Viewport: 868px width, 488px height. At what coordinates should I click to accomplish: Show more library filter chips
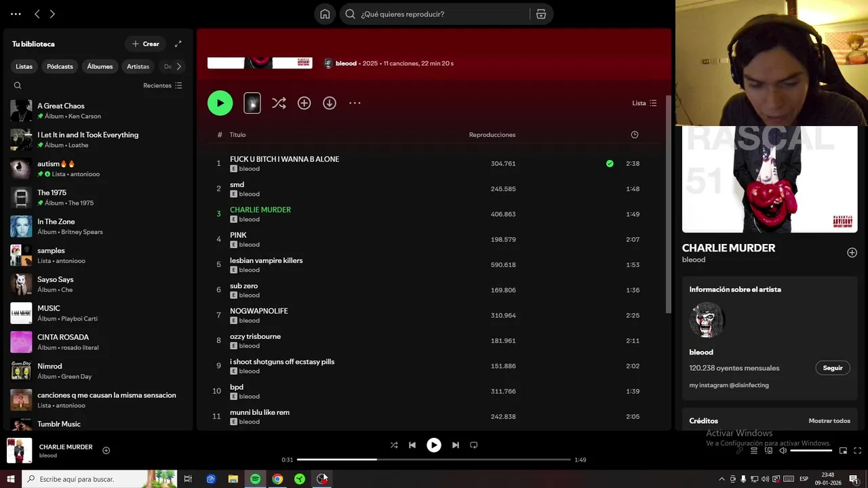point(179,66)
